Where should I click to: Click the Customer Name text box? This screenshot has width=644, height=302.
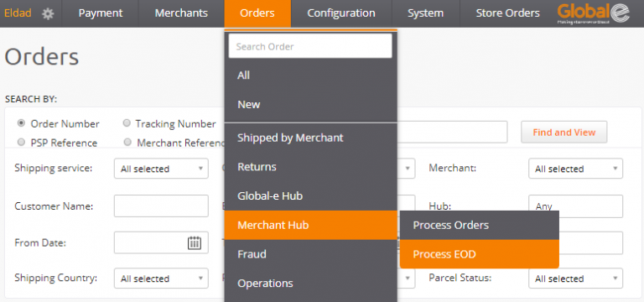click(161, 206)
